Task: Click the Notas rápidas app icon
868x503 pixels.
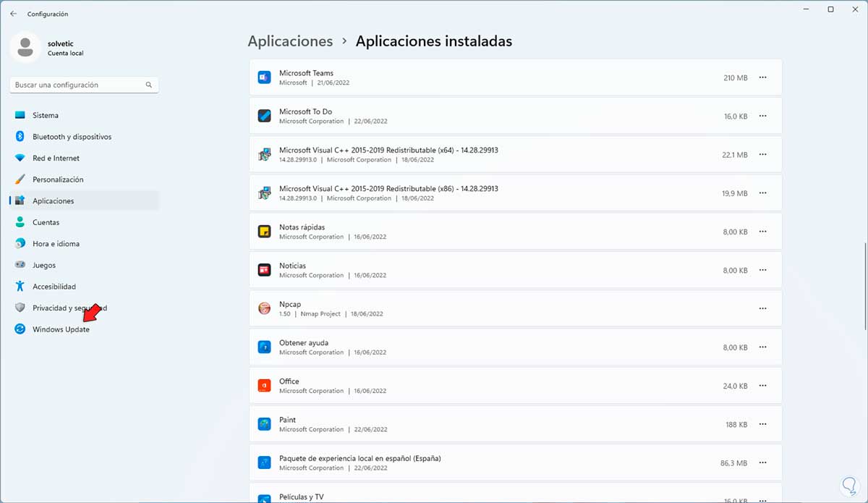Action: [264, 232]
